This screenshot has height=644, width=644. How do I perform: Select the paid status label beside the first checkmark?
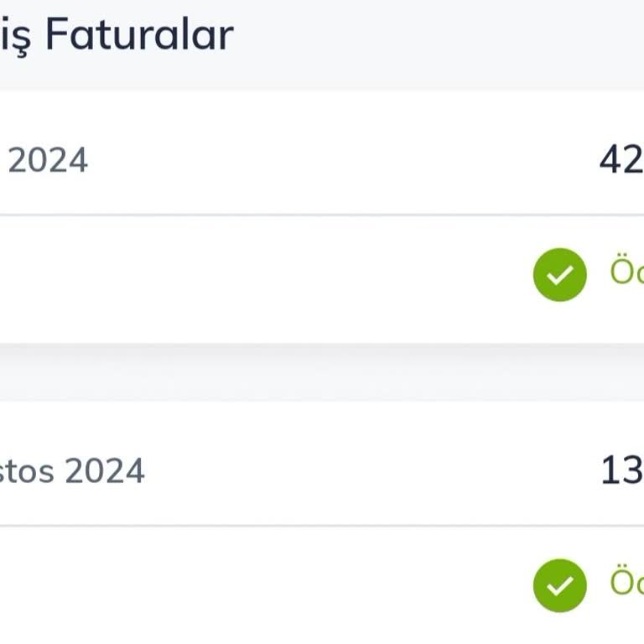[x=627, y=273]
